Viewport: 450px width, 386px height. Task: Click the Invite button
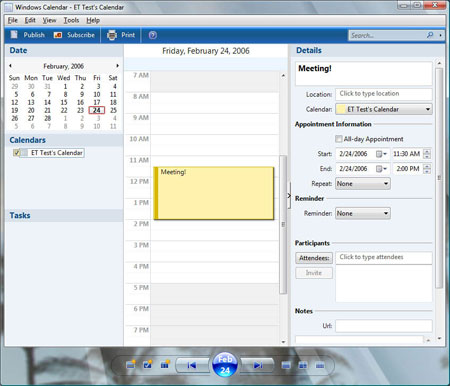click(x=314, y=273)
